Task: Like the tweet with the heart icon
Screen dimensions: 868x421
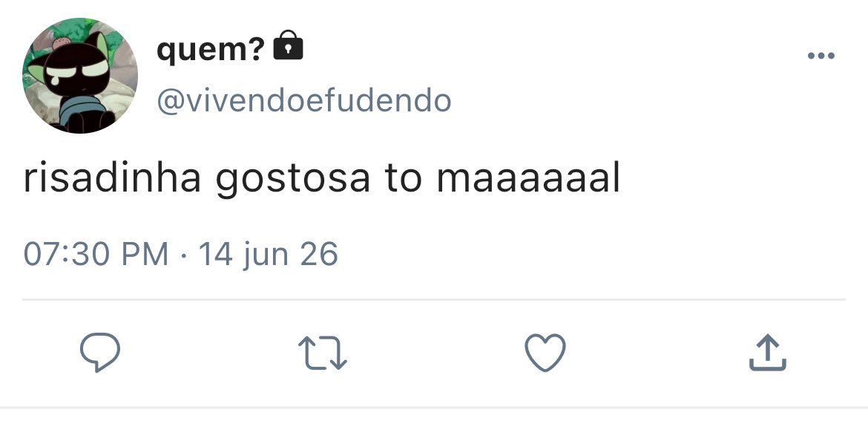Action: tap(545, 352)
